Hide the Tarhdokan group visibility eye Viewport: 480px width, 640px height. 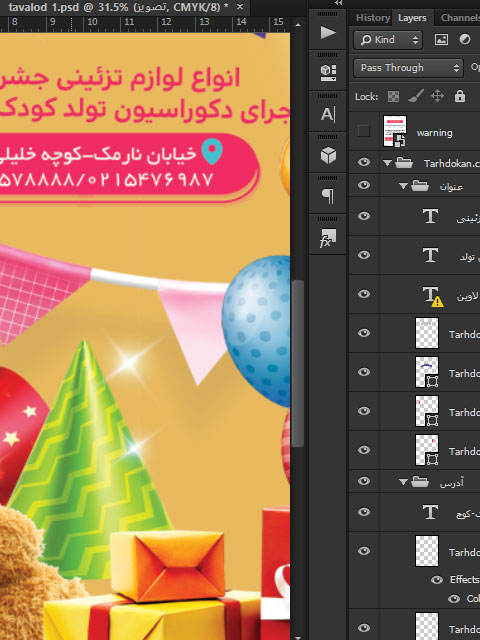364,162
